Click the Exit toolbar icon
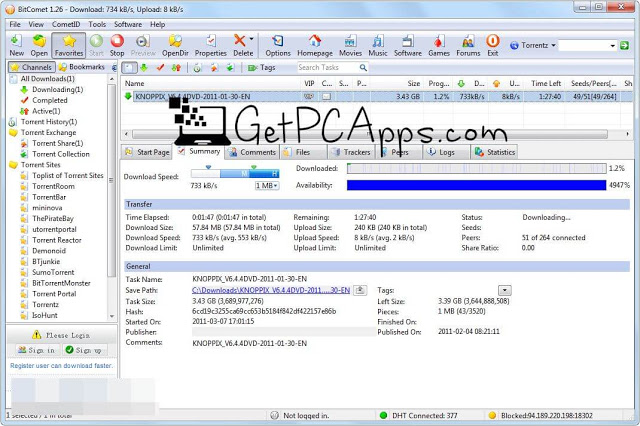This screenshot has width=640, height=426. pos(493,45)
